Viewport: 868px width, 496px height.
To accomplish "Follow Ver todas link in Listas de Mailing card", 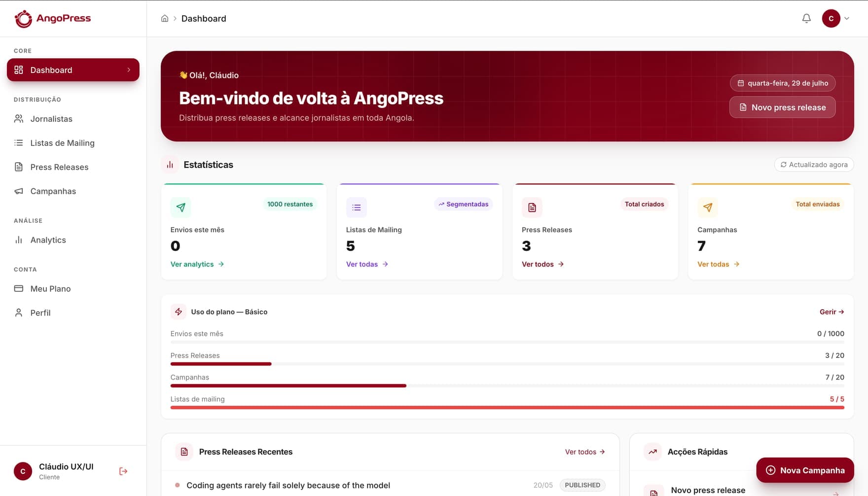I will [x=367, y=264].
